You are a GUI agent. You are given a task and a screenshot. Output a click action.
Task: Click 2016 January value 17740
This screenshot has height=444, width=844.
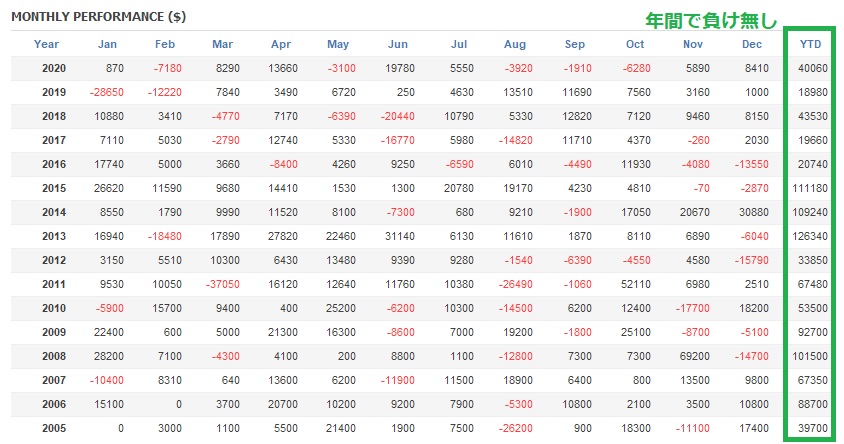point(109,164)
